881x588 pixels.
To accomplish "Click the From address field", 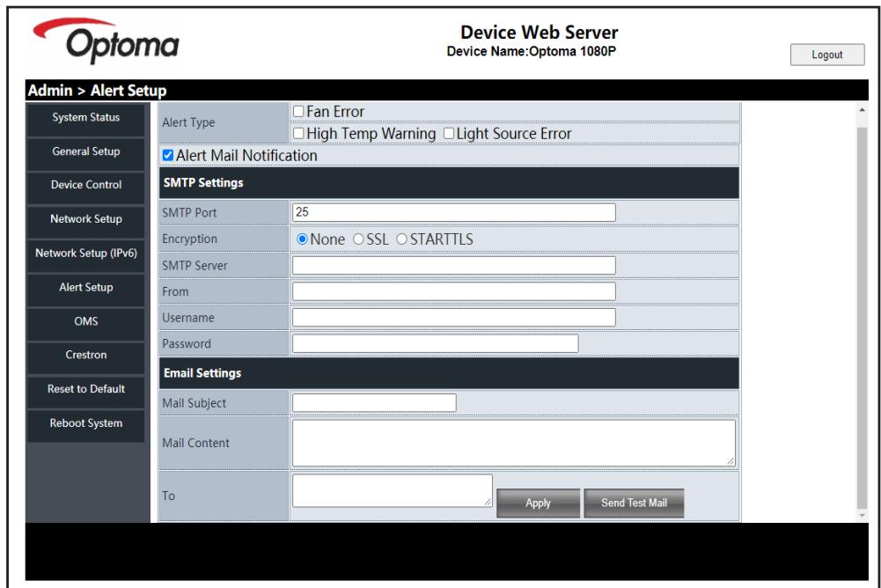I will tap(454, 291).
